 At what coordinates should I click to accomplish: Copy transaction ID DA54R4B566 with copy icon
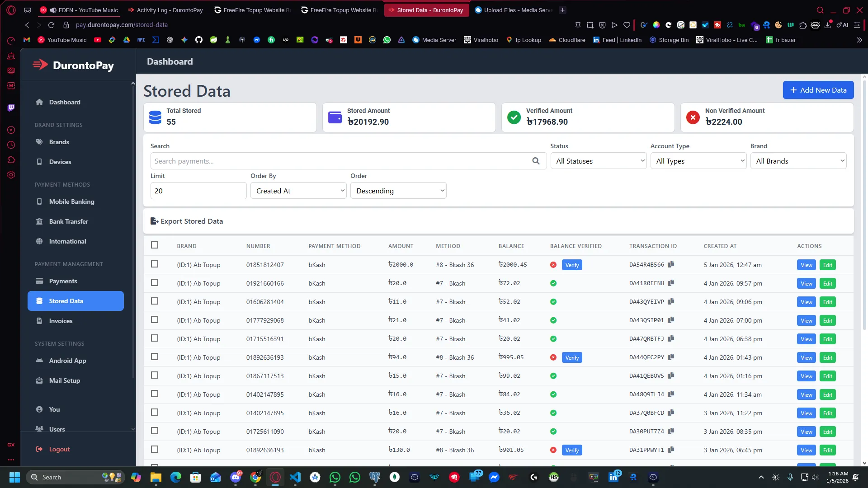click(671, 264)
